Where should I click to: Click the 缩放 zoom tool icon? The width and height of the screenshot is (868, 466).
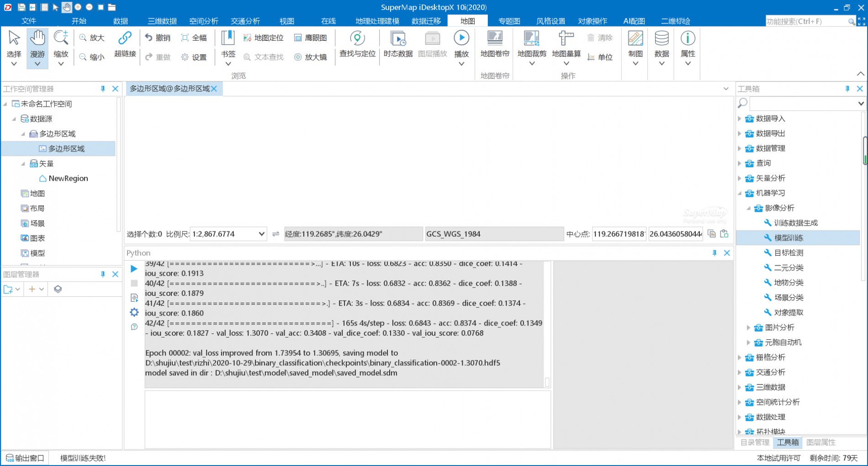[61, 48]
